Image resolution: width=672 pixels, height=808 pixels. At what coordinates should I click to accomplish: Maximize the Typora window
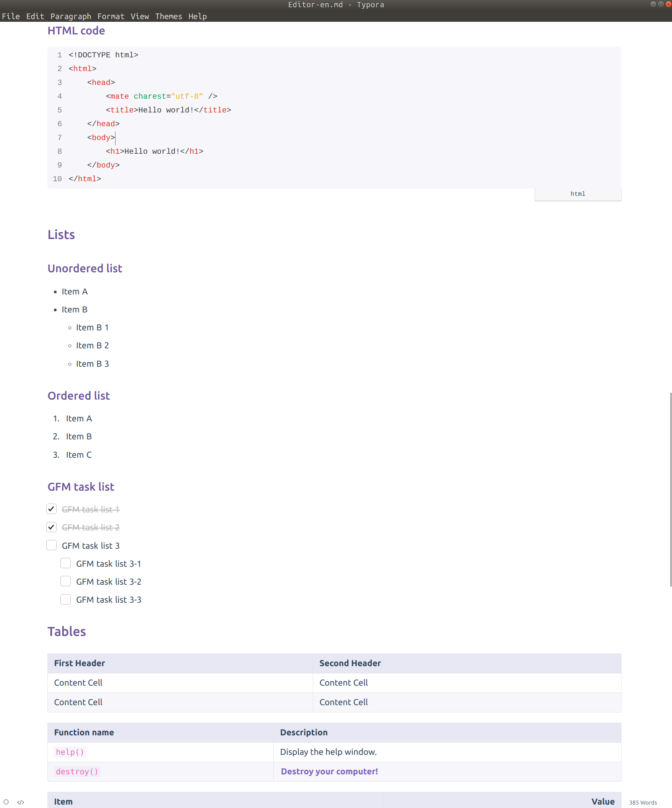coord(661,4)
